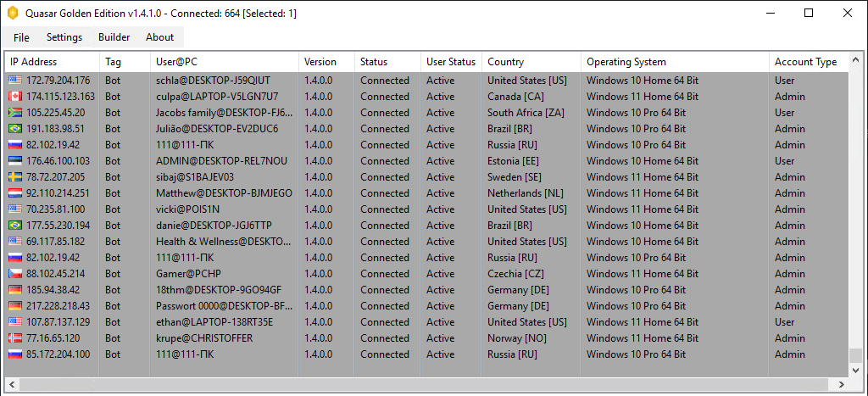Open the Settings menu

pyautogui.click(x=64, y=37)
